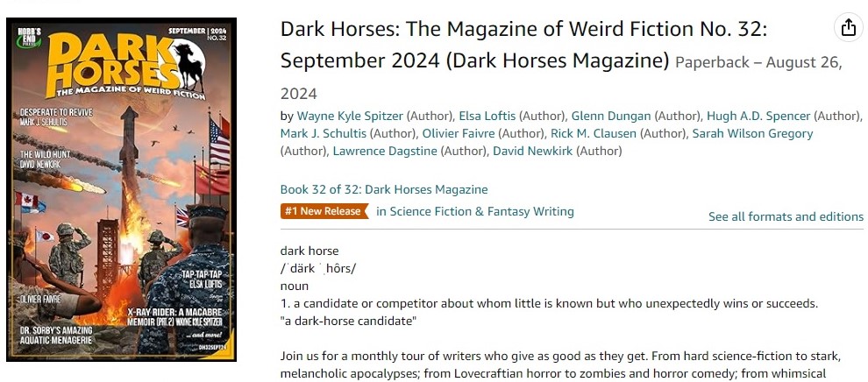The height and width of the screenshot is (382, 868).
Task: Go to Mark J. Schultis author page
Action: [x=323, y=133]
